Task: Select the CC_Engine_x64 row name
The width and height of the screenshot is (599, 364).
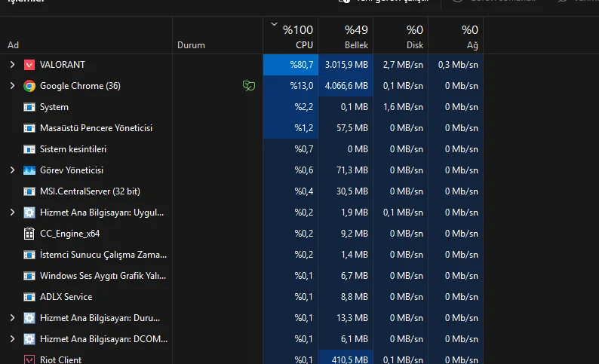Action: pos(70,234)
